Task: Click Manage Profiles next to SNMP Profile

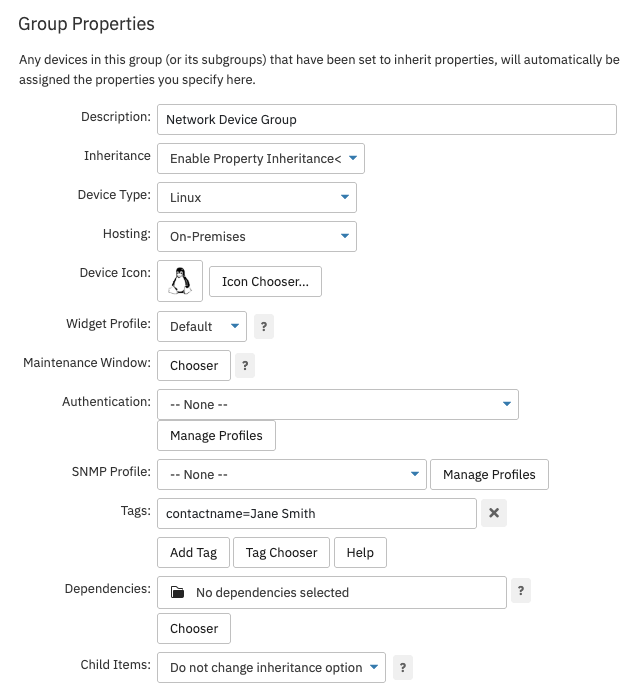Action: point(489,474)
